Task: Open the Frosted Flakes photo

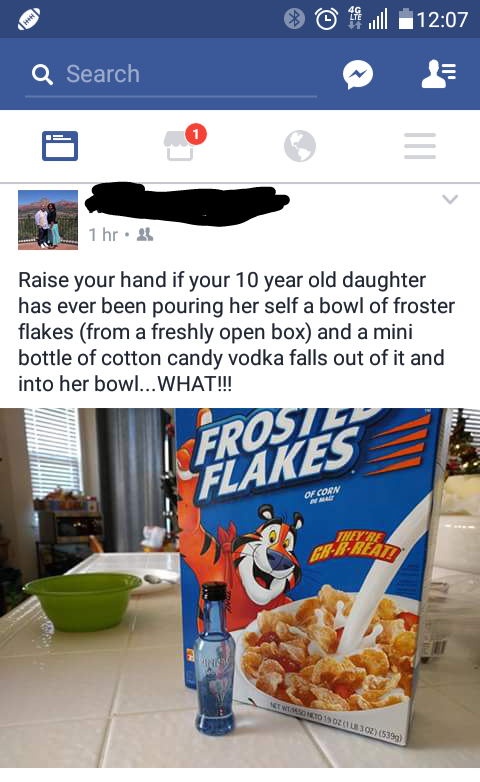Action: 240,587
